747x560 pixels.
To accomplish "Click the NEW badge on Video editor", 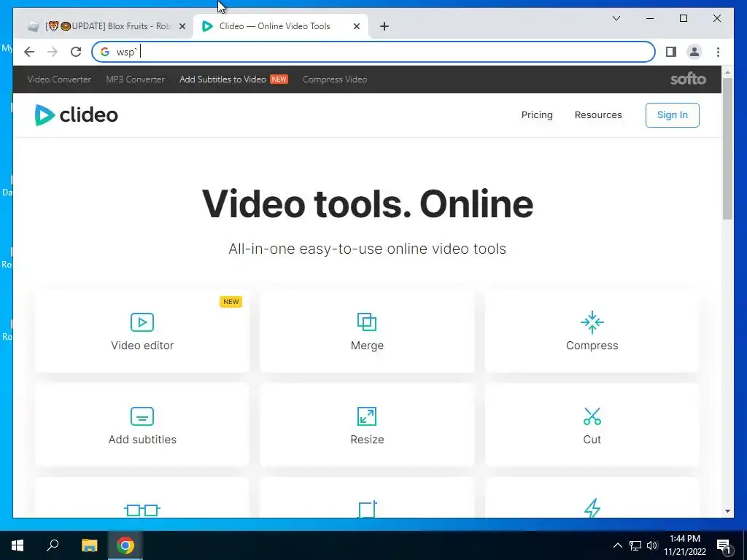I will 231,301.
